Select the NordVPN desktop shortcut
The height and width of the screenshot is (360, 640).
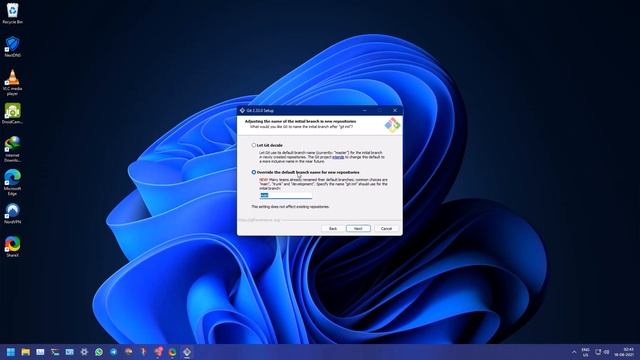pos(12,213)
